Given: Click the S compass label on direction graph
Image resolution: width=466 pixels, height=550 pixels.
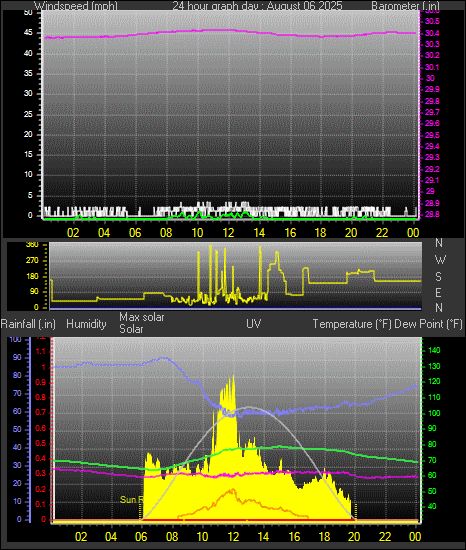Looking at the screenshot, I should (x=438, y=277).
